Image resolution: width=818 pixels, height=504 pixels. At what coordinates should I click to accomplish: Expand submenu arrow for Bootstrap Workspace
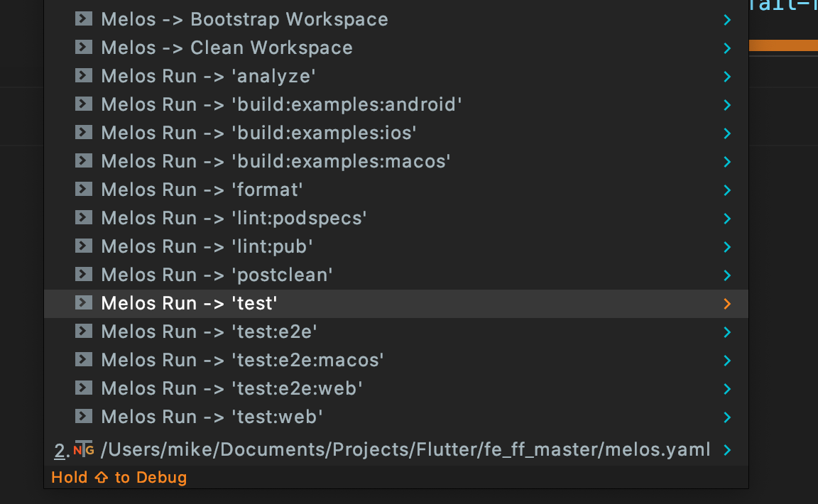point(727,20)
